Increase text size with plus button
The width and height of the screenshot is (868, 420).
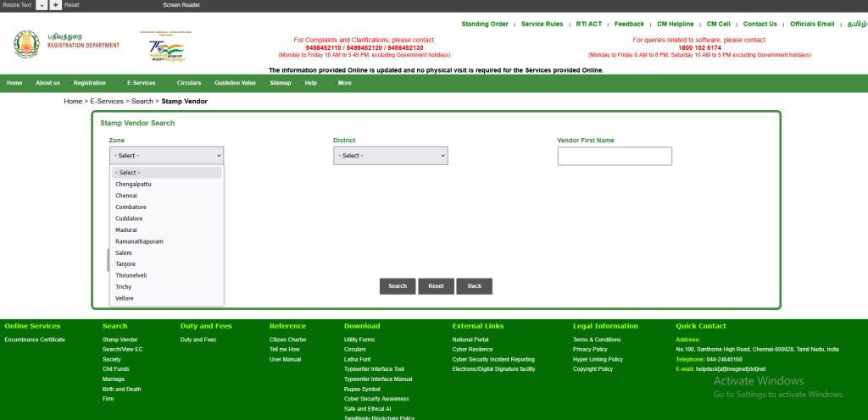click(x=55, y=5)
